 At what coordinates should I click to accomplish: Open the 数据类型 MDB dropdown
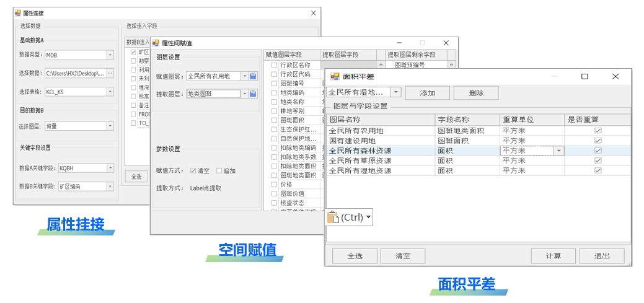(110, 55)
